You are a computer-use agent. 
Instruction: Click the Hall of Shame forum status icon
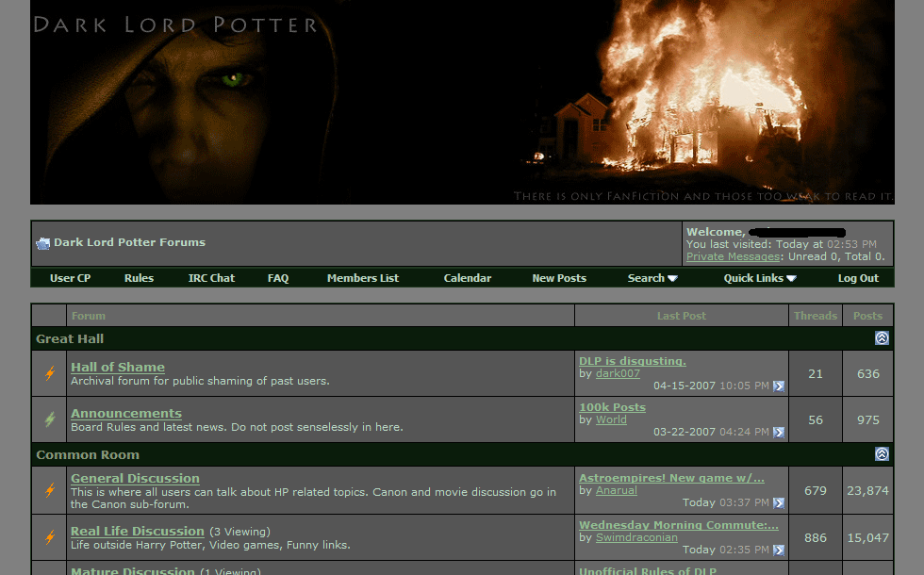pos(50,373)
